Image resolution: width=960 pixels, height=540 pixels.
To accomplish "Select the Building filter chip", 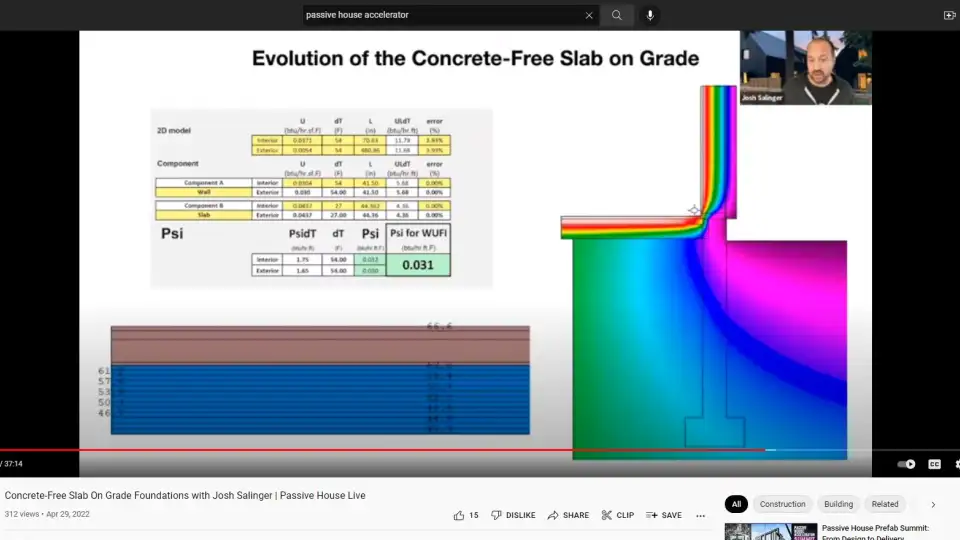I will (x=838, y=505).
